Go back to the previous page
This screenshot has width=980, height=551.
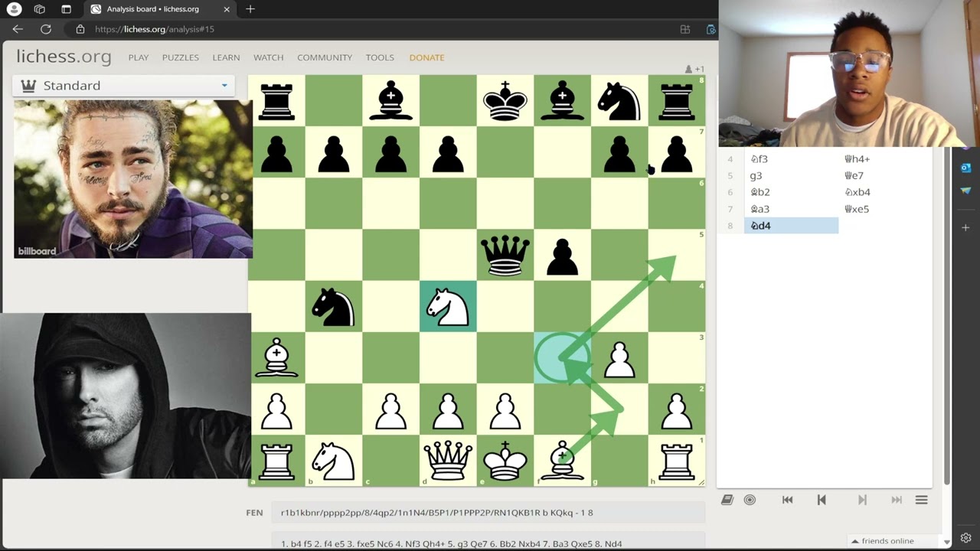pyautogui.click(x=18, y=29)
